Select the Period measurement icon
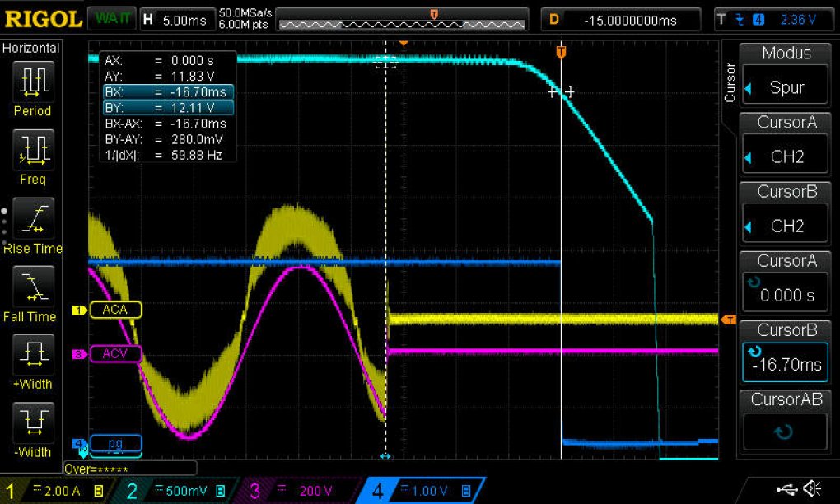This screenshot has width=840, height=504. [33, 82]
